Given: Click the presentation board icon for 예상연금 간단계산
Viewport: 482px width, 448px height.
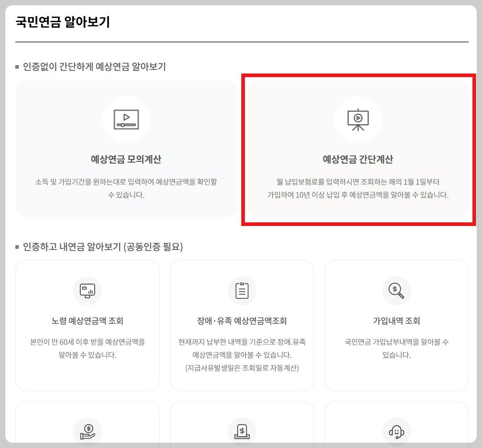Looking at the screenshot, I should (x=358, y=119).
